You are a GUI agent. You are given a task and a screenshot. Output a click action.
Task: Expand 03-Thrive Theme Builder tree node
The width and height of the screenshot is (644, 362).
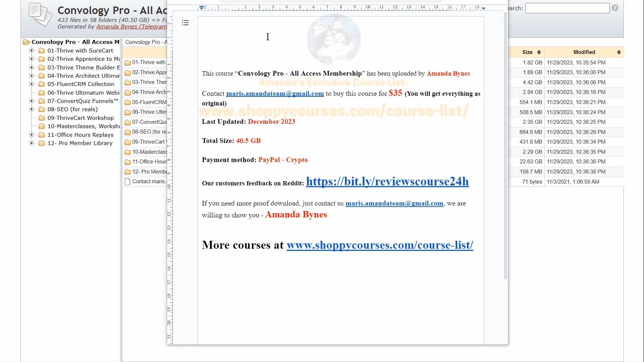pos(32,68)
